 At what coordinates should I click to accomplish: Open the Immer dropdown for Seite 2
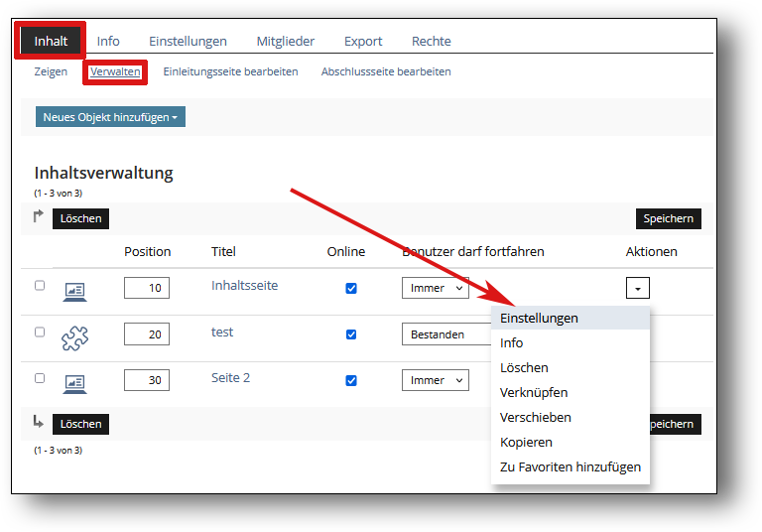point(435,380)
